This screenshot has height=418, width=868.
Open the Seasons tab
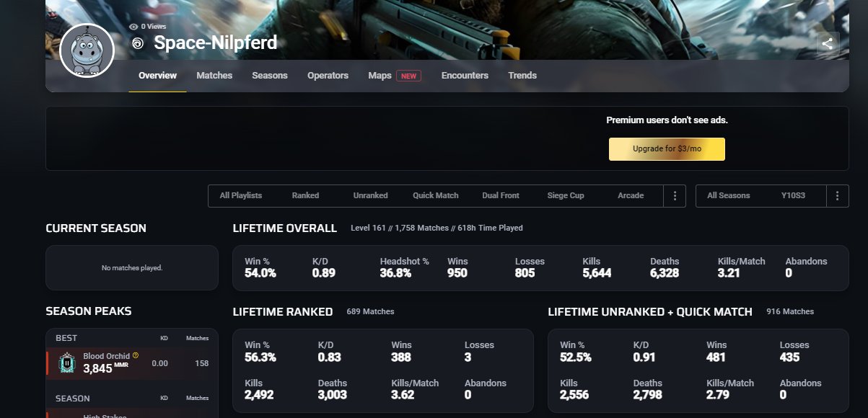tap(270, 76)
